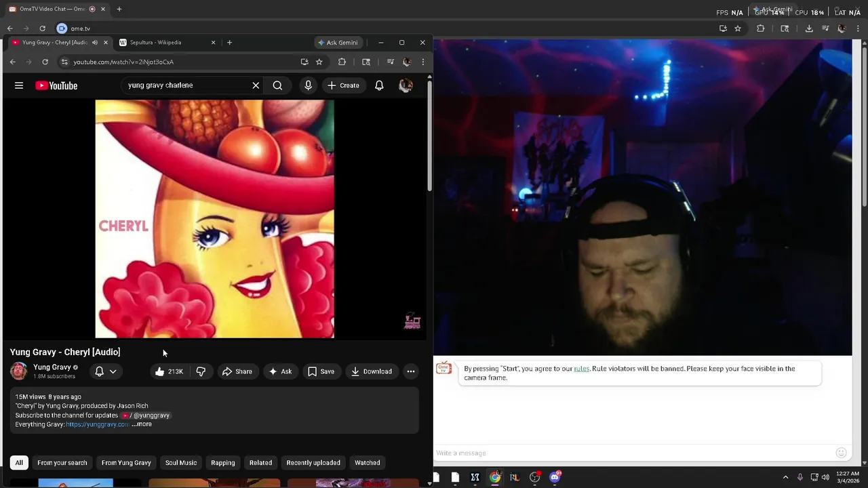Screen dimensions: 868x488
Task: Click the Share button
Action: [237, 371]
